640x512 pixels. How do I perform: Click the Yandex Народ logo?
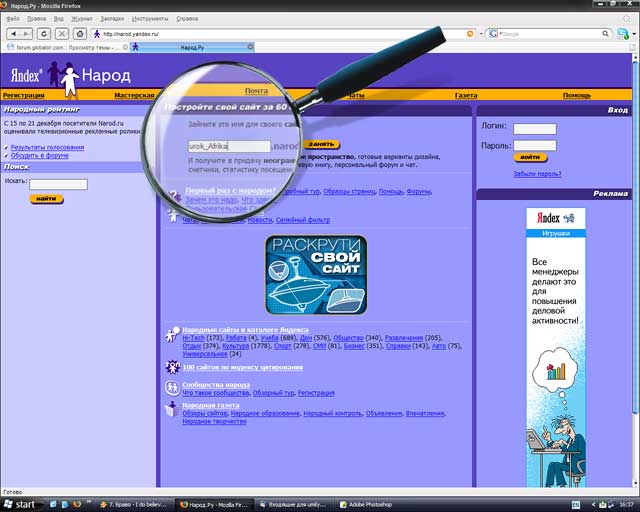coord(70,78)
